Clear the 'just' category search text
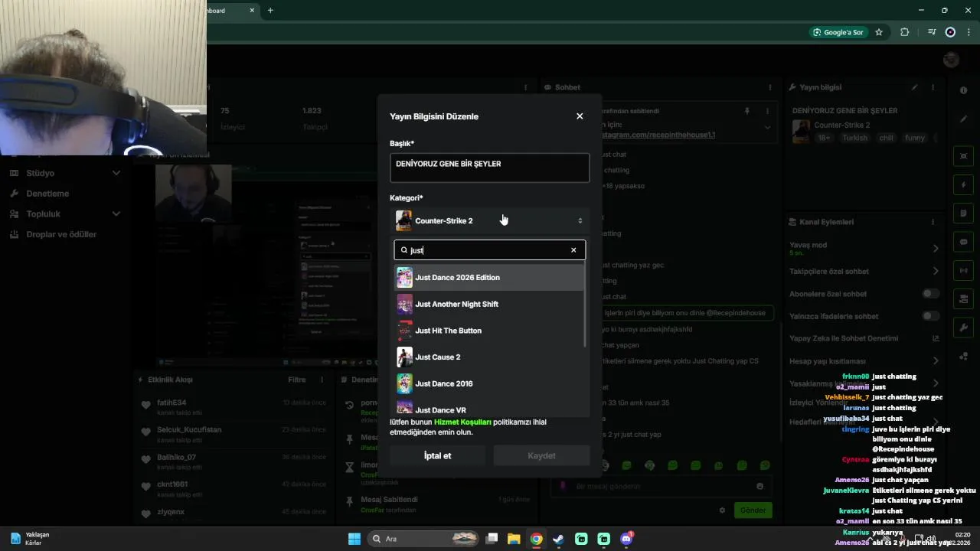980x551 pixels. click(573, 250)
